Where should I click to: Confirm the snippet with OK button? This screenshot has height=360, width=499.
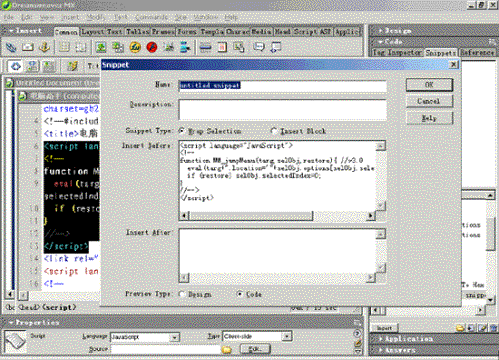[429, 85]
